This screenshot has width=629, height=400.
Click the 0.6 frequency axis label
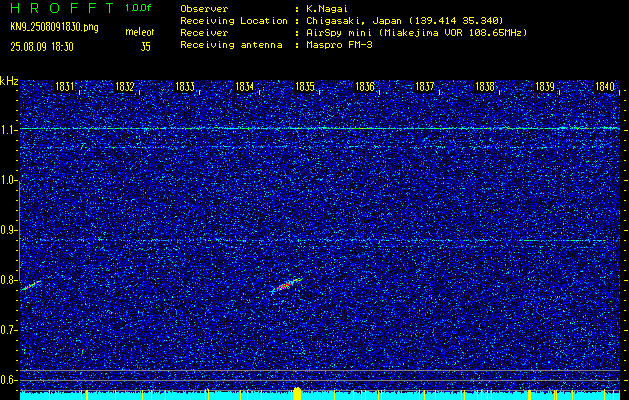pos(8,380)
